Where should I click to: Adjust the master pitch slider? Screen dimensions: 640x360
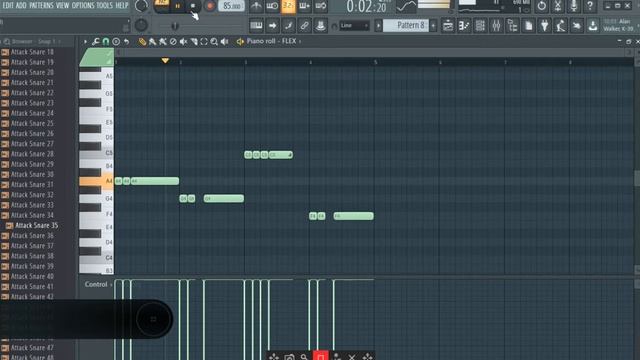[174, 26]
